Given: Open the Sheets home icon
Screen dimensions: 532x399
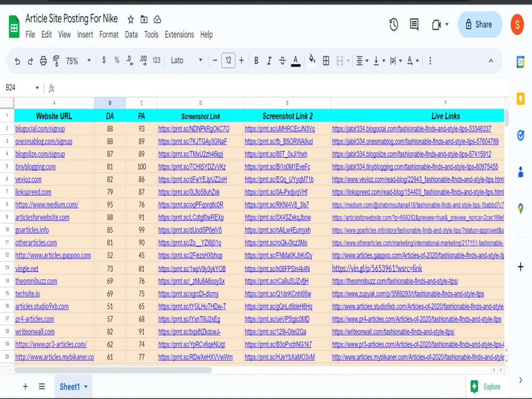Looking at the screenshot, I should point(14,27).
